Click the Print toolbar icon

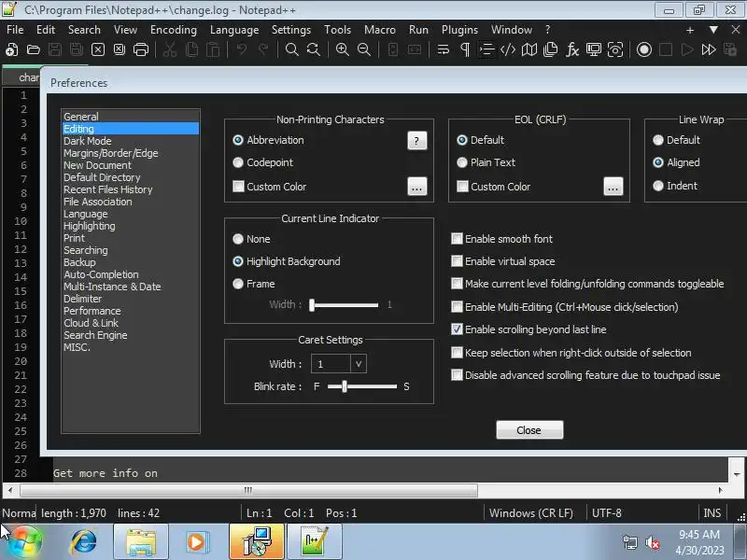click(141, 49)
